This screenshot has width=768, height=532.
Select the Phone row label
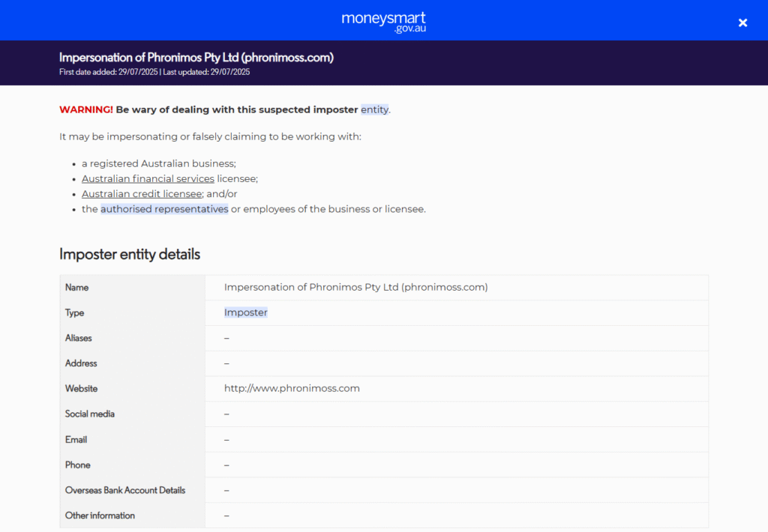click(x=77, y=465)
